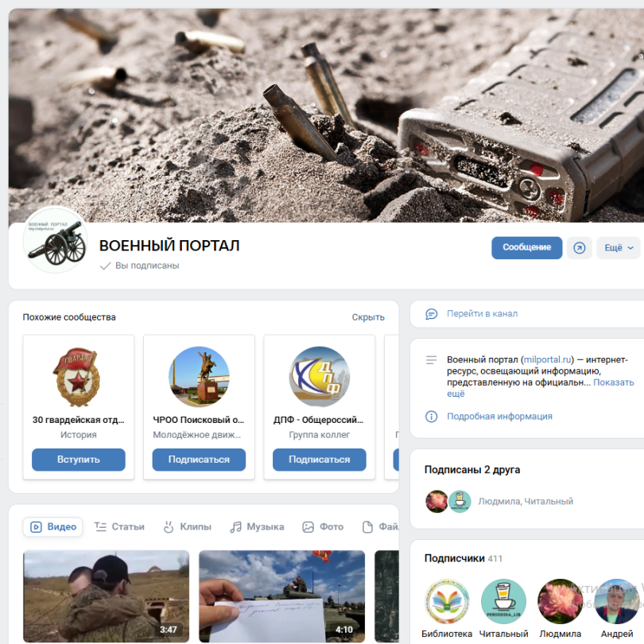Switch to the Музыка tab

tap(257, 526)
